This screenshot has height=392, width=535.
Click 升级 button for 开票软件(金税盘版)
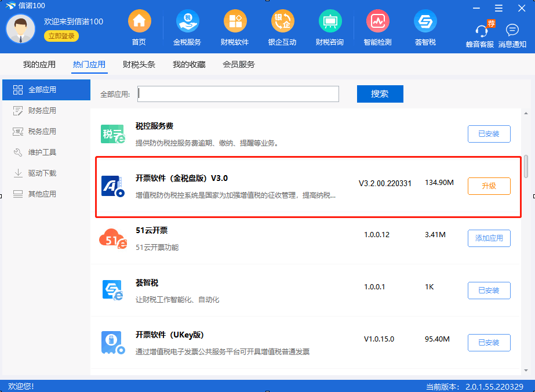pyautogui.click(x=489, y=186)
